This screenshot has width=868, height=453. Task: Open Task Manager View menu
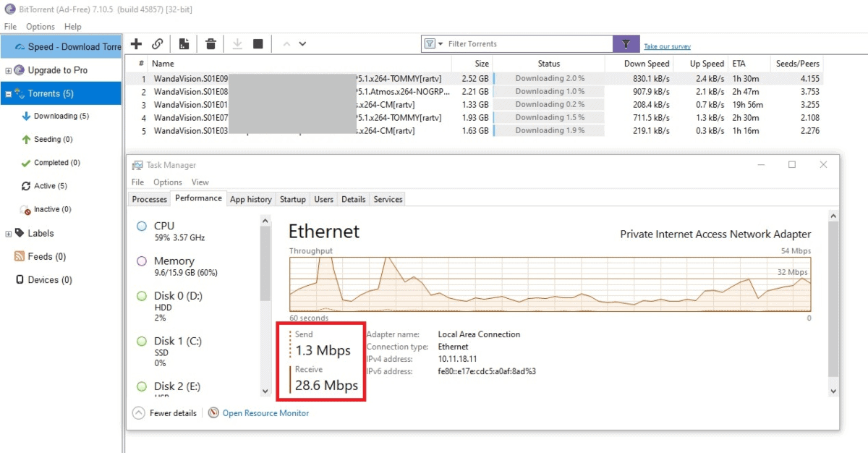(200, 182)
